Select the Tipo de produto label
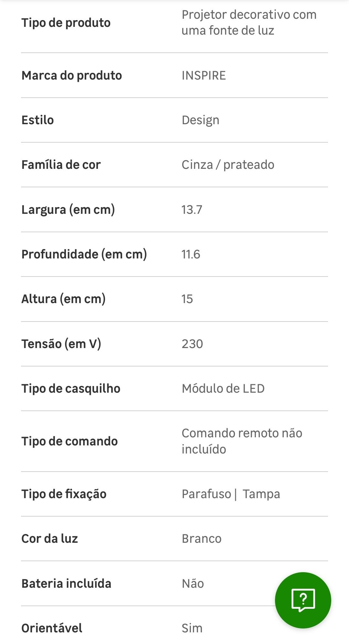The height and width of the screenshot is (644, 349). point(66,23)
